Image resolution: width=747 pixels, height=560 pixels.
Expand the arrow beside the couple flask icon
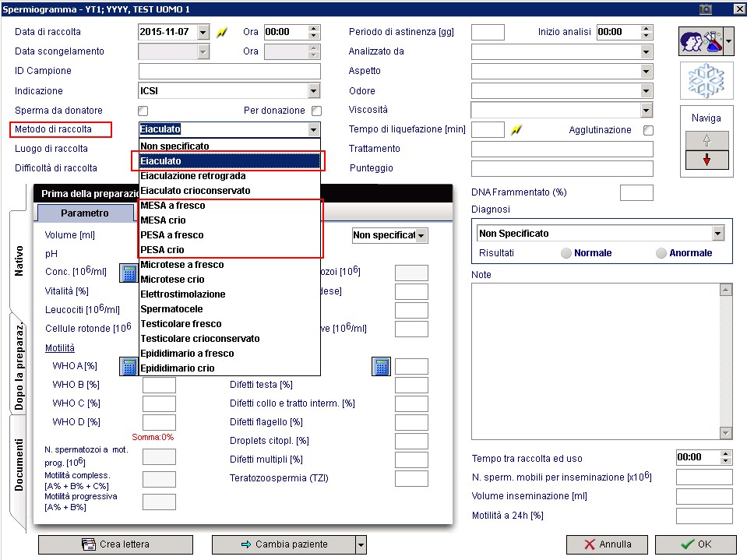point(728,41)
